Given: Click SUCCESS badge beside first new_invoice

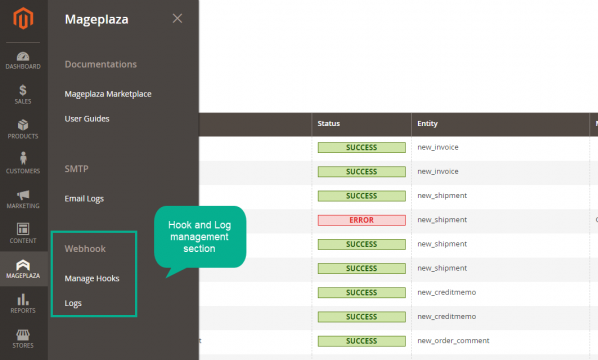Looking at the screenshot, I should [362, 147].
